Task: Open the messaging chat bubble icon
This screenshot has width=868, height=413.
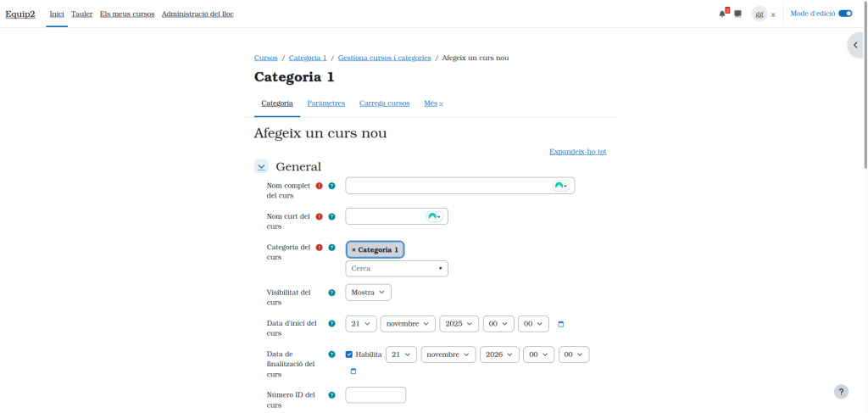Action: coord(737,14)
